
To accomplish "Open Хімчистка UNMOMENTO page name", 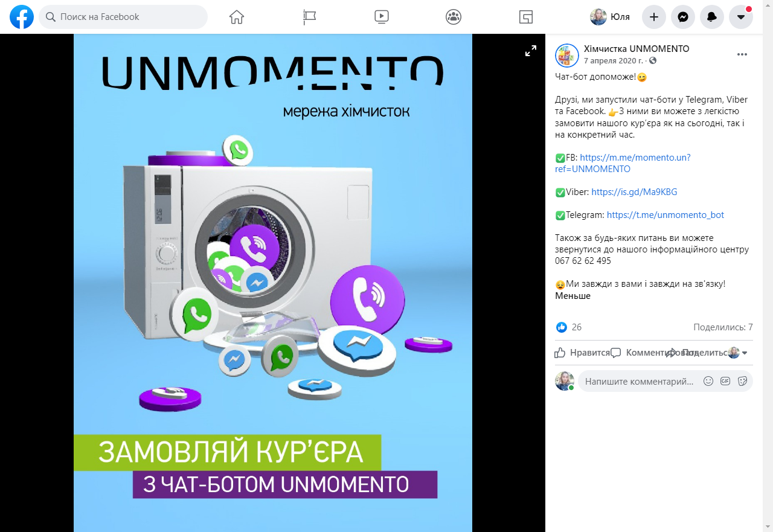I will tap(637, 49).
